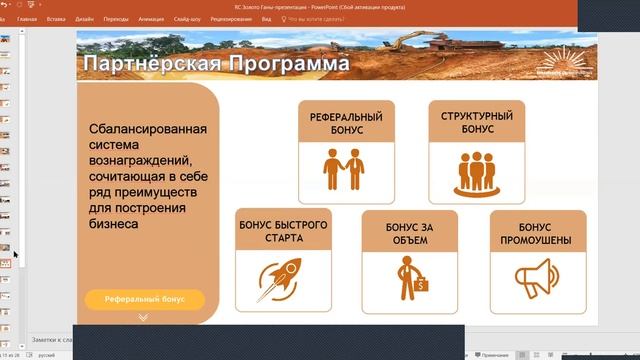Click the Redo icon in quick access toolbar
This screenshot has width=640, height=360.
tap(19, 4)
